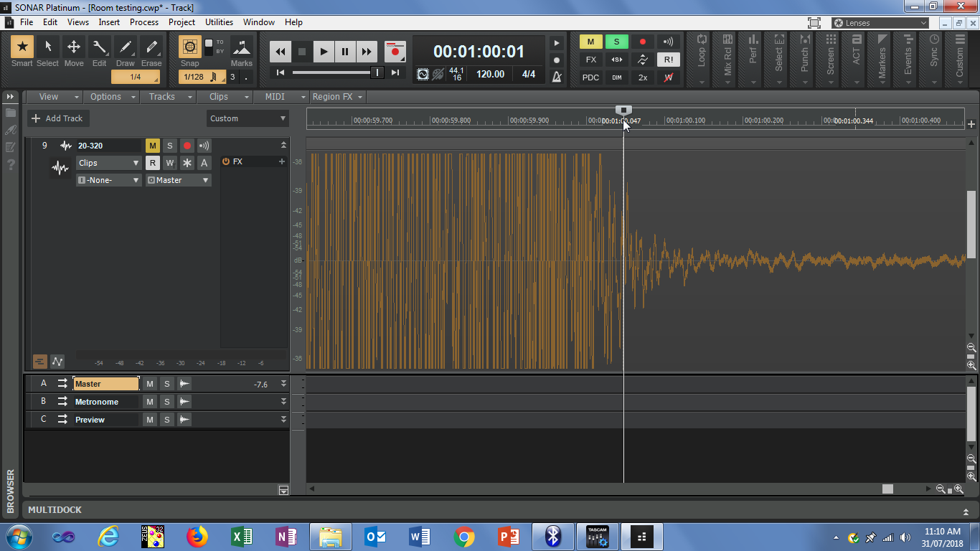The height and width of the screenshot is (551, 980).
Task: Click the Fast Forward button
Action: point(367,52)
